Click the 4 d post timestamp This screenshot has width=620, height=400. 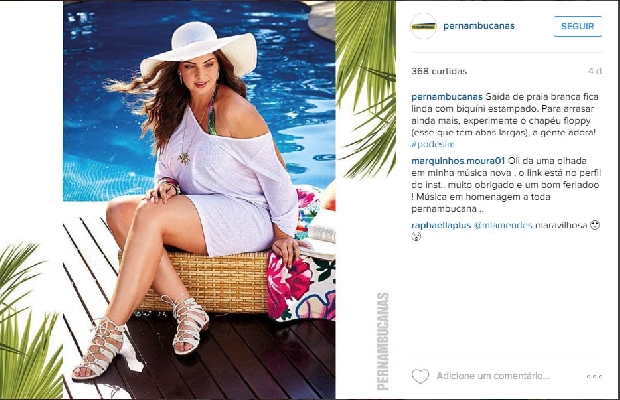pyautogui.click(x=595, y=71)
